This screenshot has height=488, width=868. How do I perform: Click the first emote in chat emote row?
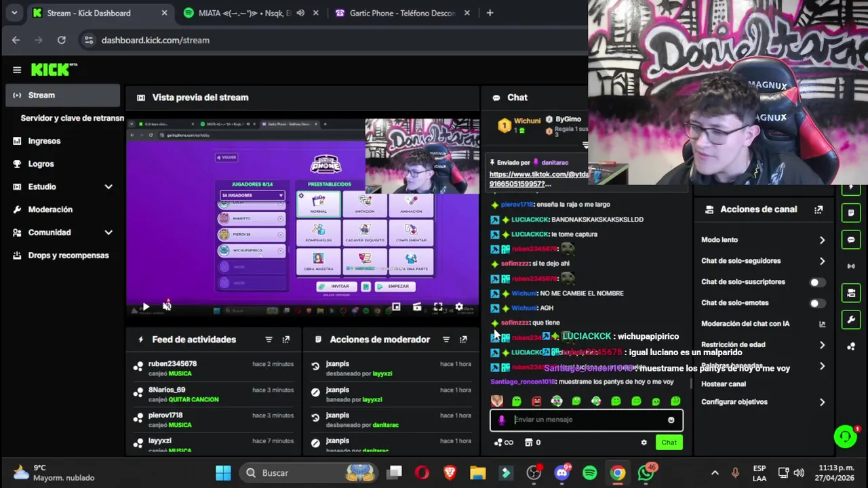pos(497,401)
